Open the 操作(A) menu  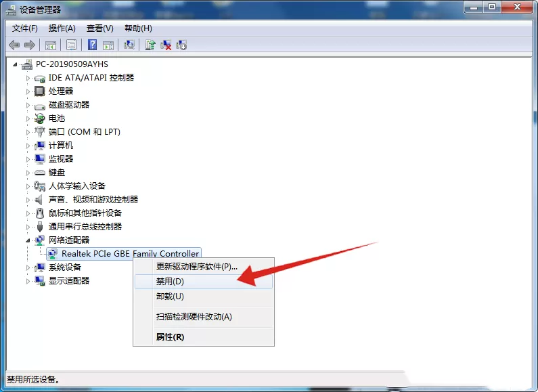pos(62,28)
